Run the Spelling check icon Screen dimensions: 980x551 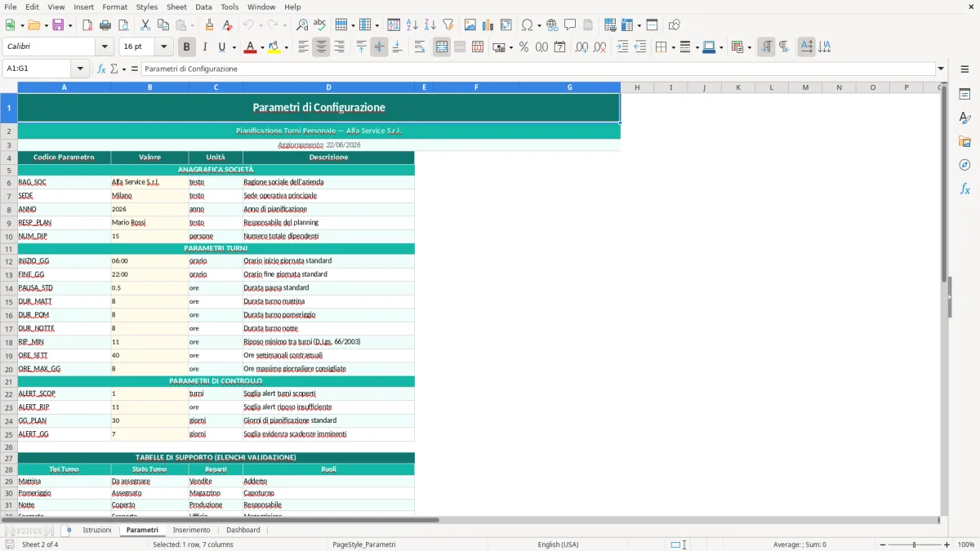pos(319,25)
